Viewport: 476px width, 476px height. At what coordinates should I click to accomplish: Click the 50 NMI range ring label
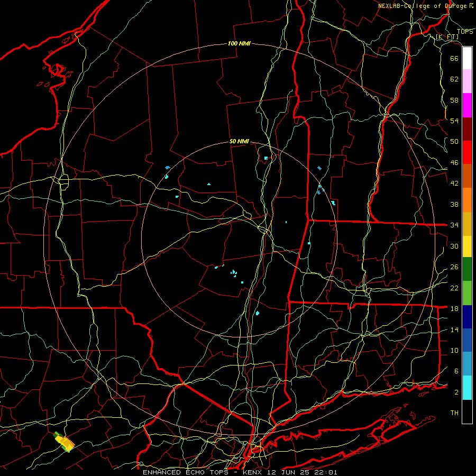point(239,141)
